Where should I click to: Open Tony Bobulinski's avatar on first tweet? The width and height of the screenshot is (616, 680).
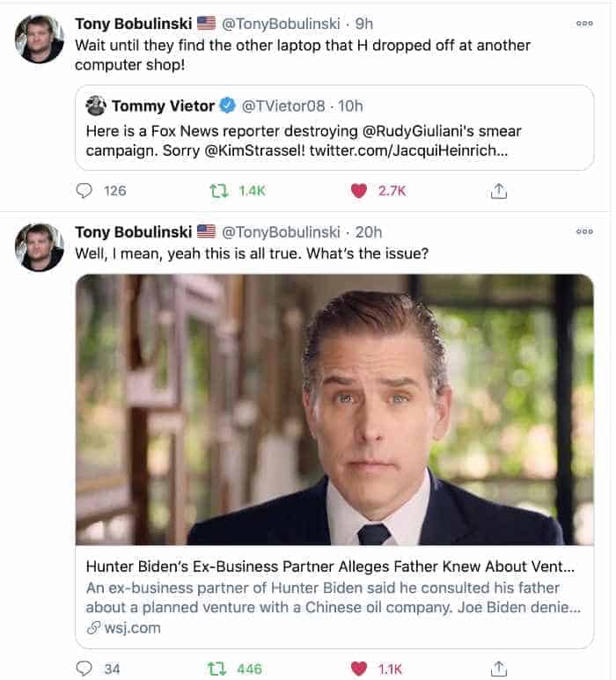[40, 39]
